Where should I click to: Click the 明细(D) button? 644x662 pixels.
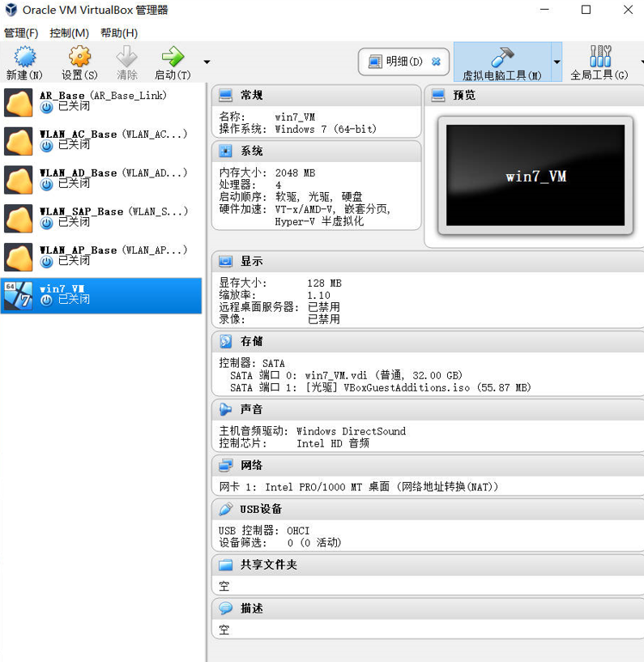tap(395, 62)
